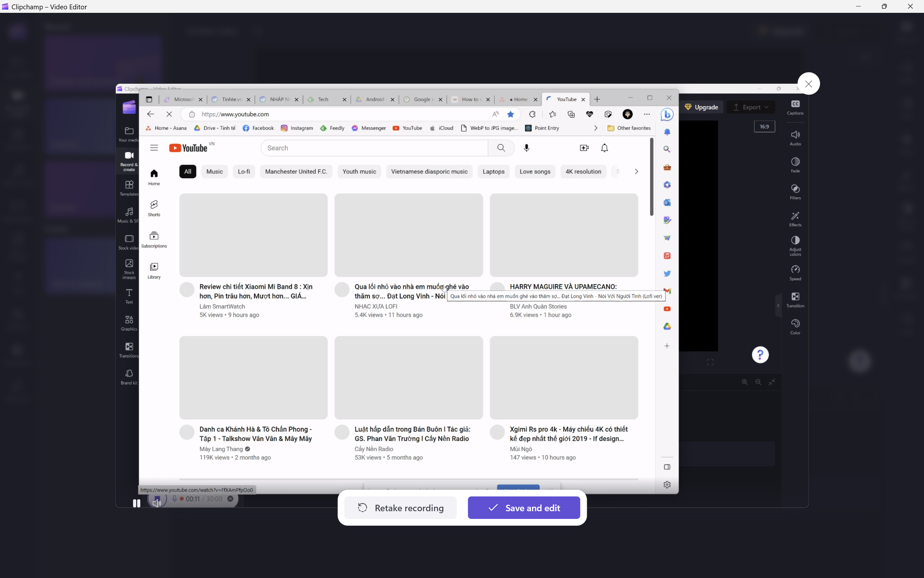924x578 pixels.
Task: Collapse the right properties panel chevron
Action: [x=778, y=305]
